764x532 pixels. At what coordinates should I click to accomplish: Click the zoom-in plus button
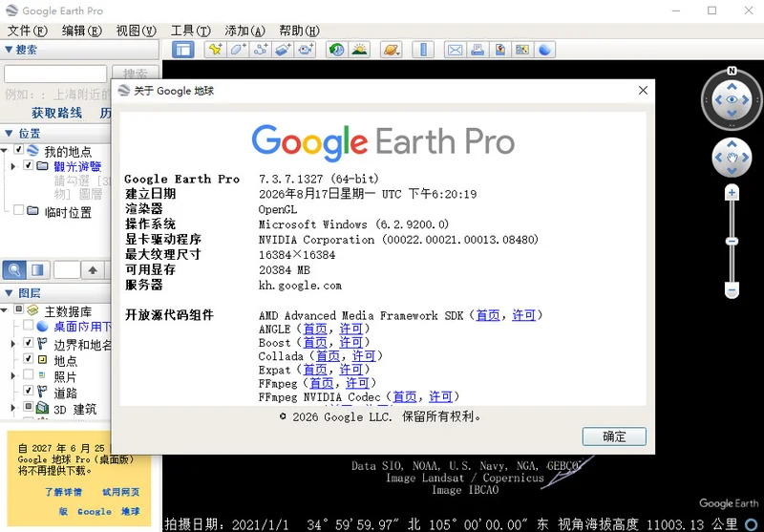[x=732, y=193]
